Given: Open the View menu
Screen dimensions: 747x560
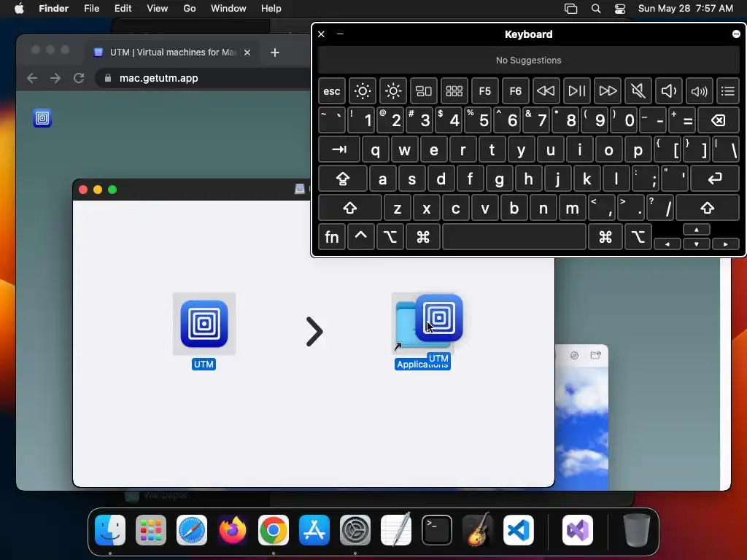Looking at the screenshot, I should [158, 9].
